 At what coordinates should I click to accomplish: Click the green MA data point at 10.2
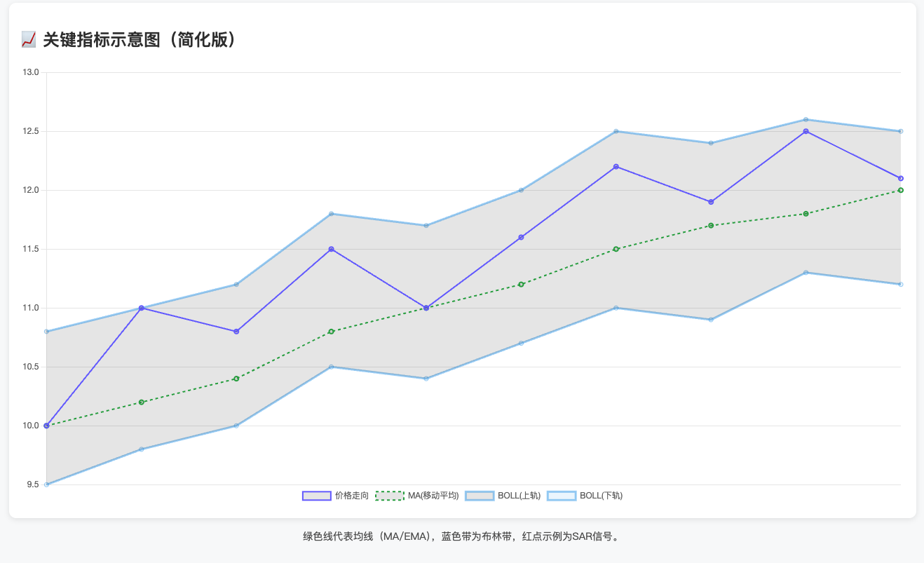pos(141,402)
